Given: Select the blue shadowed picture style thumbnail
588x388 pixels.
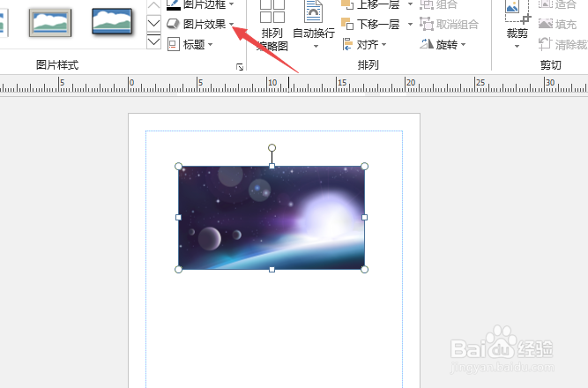Looking at the screenshot, I should [x=112, y=21].
